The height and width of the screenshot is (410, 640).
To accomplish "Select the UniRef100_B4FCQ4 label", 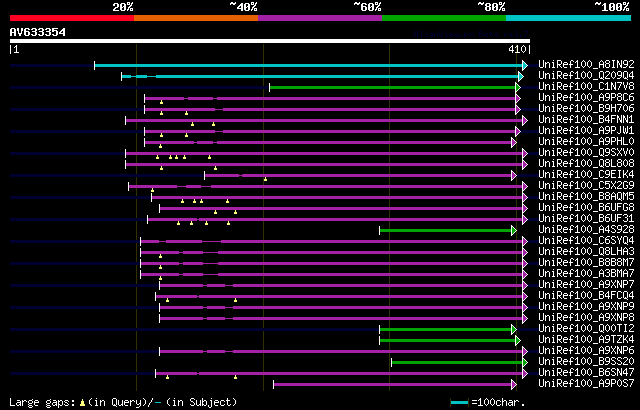I will [x=586, y=296].
